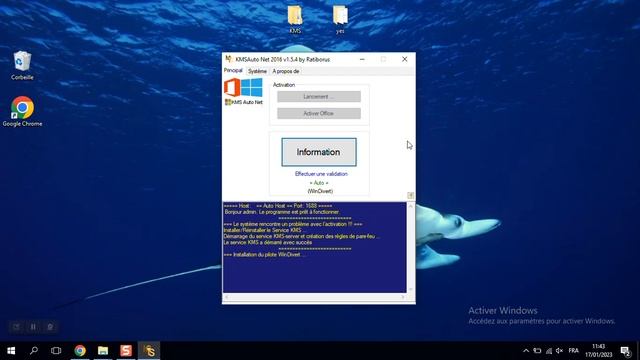This screenshot has height=360, width=640.
Task: Follow the Effectuer une validation link
Action: tap(321, 174)
